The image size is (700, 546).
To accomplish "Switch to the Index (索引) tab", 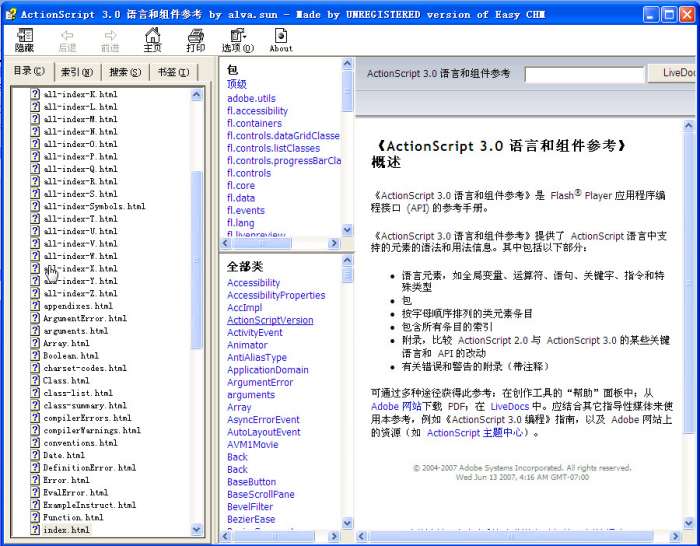I will [x=76, y=72].
